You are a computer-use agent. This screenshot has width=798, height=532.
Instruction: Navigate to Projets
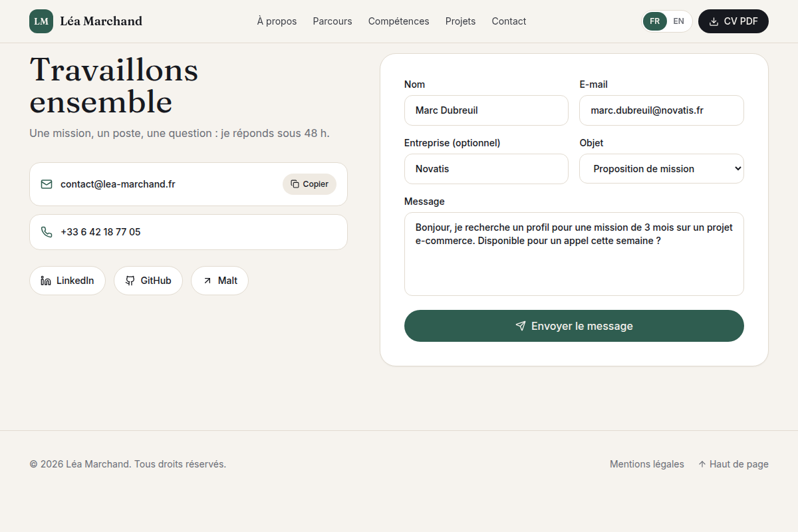[460, 21]
